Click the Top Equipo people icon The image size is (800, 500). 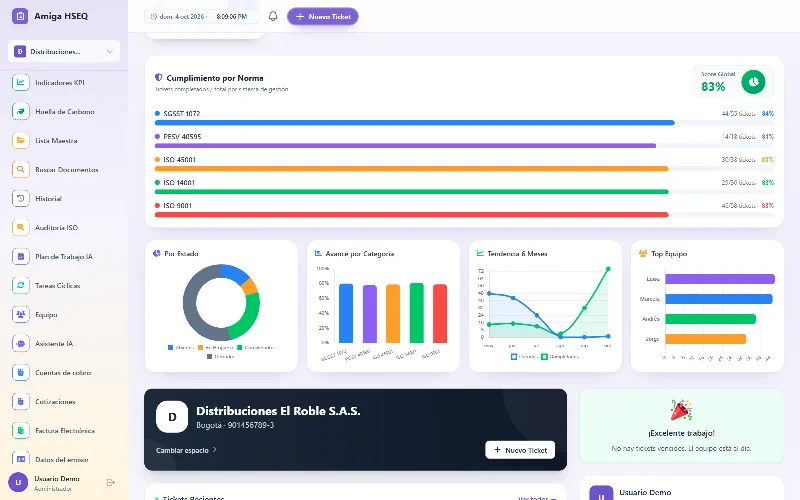click(x=643, y=254)
